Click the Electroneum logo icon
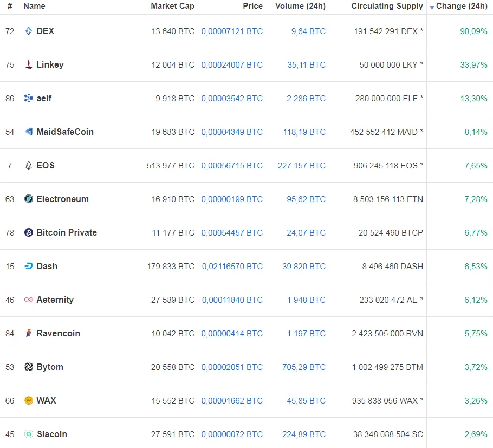493x448 pixels. point(29,199)
